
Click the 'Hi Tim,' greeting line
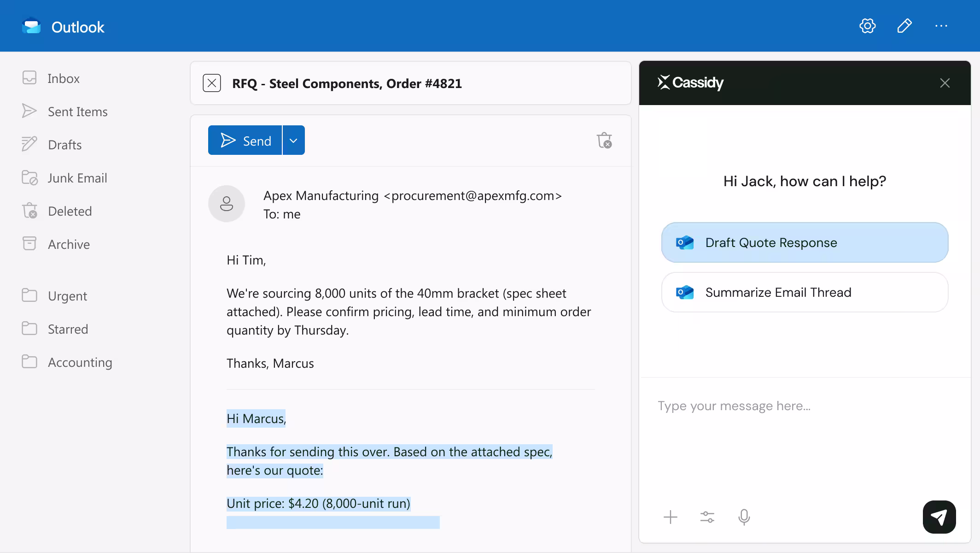(246, 260)
